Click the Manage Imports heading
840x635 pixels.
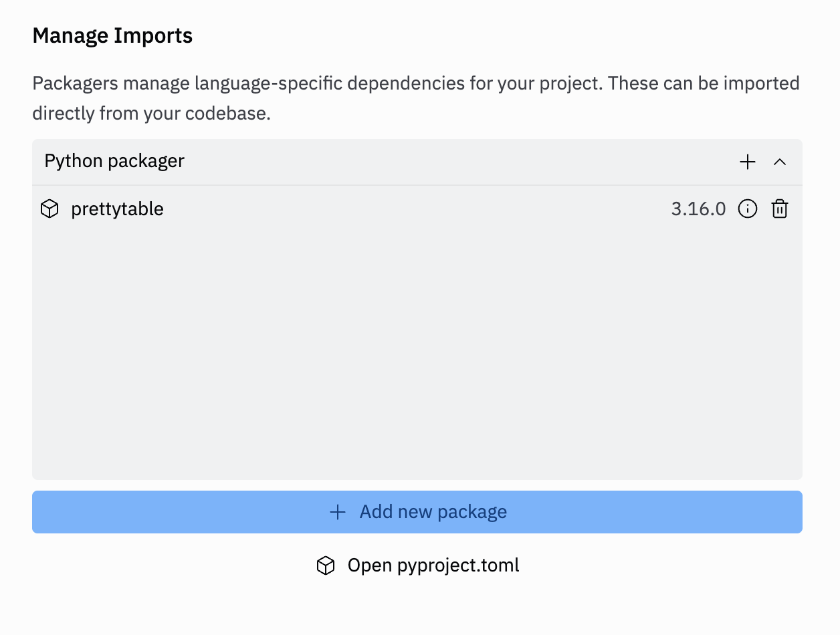tap(112, 35)
